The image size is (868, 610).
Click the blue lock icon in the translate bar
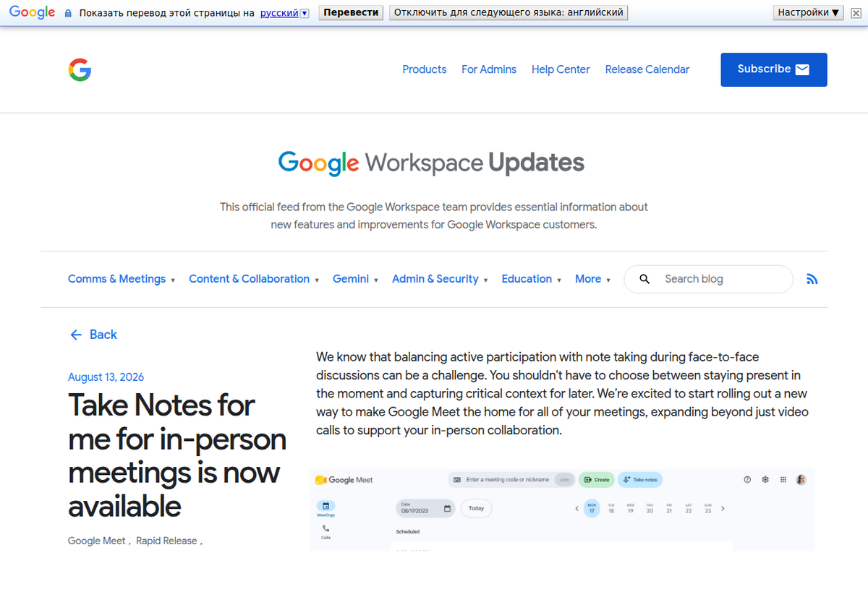[x=68, y=13]
